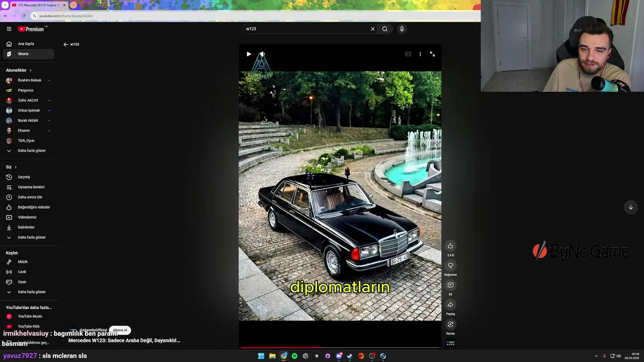Open YouTube Kids link

[x=29, y=326]
